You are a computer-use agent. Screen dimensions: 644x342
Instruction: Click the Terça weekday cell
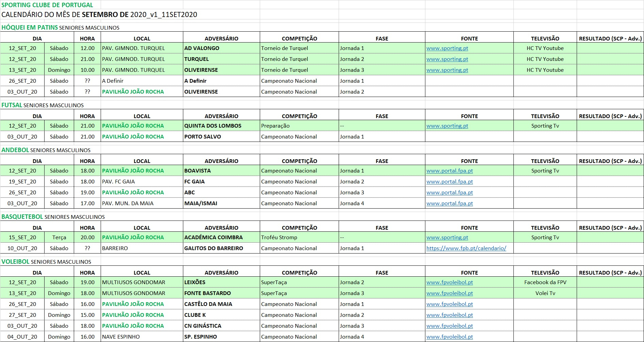[x=59, y=238]
